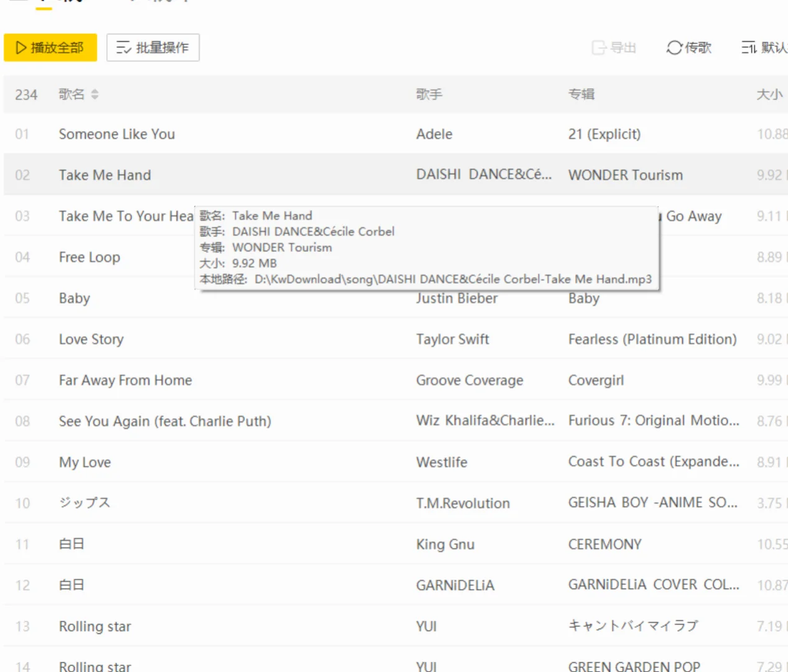Select See You Again (feat. Charlie Puth)
This screenshot has width=788, height=672.
point(165,421)
